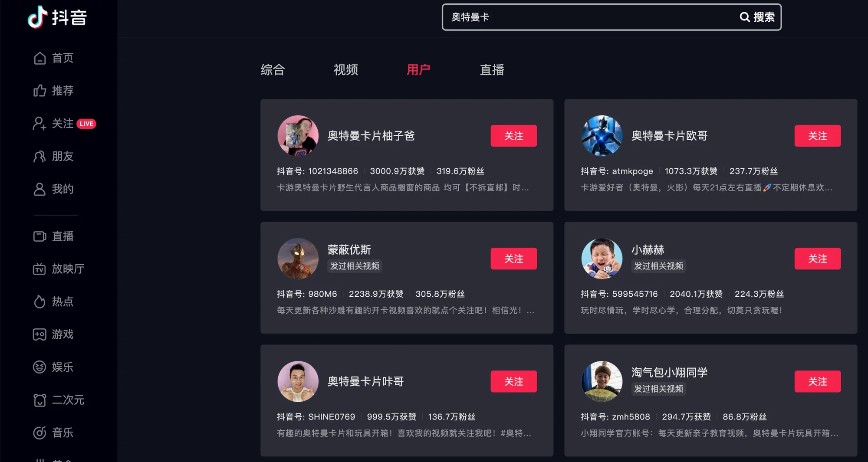Viewport: 868px width, 462px height.
Task: Click the search field containing 奥特曼卡
Action: pyautogui.click(x=590, y=17)
